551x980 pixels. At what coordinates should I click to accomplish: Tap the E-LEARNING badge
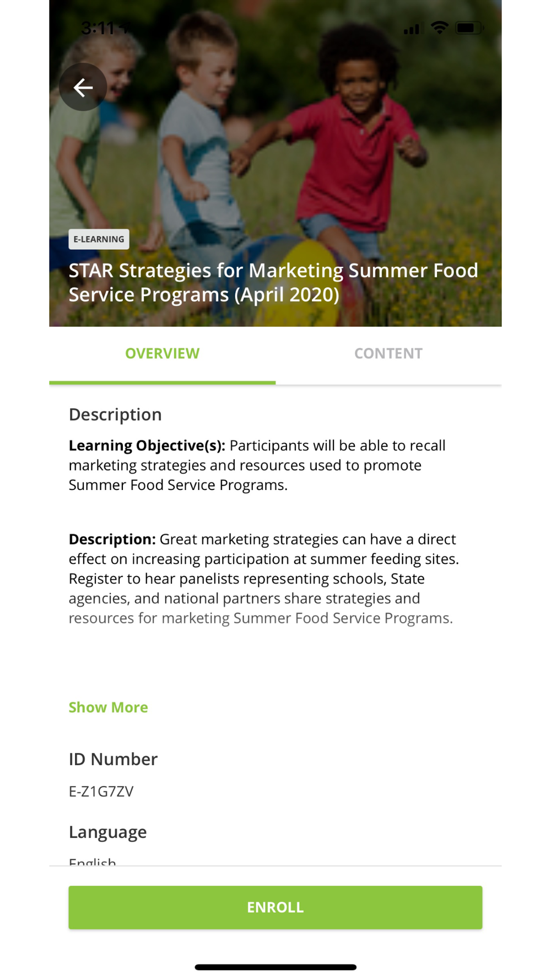click(x=99, y=239)
